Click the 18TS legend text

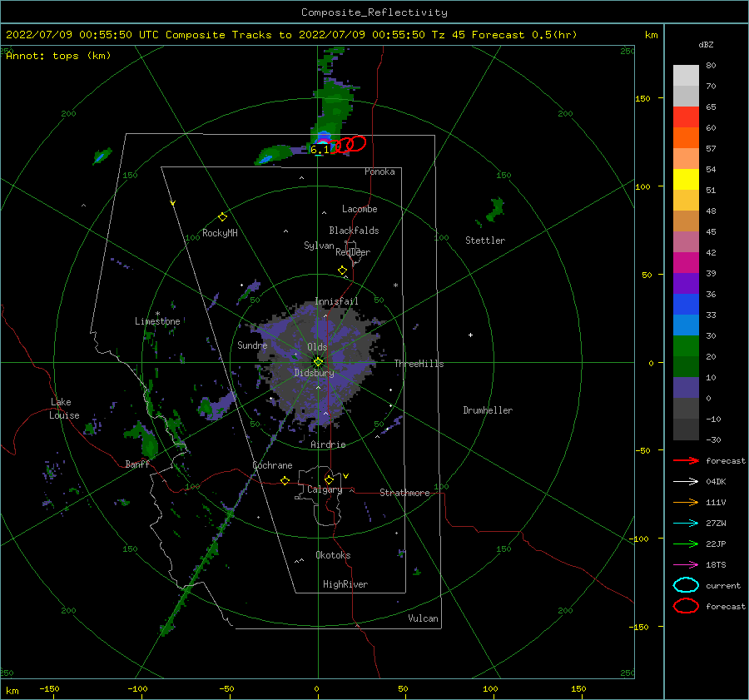[x=716, y=565]
